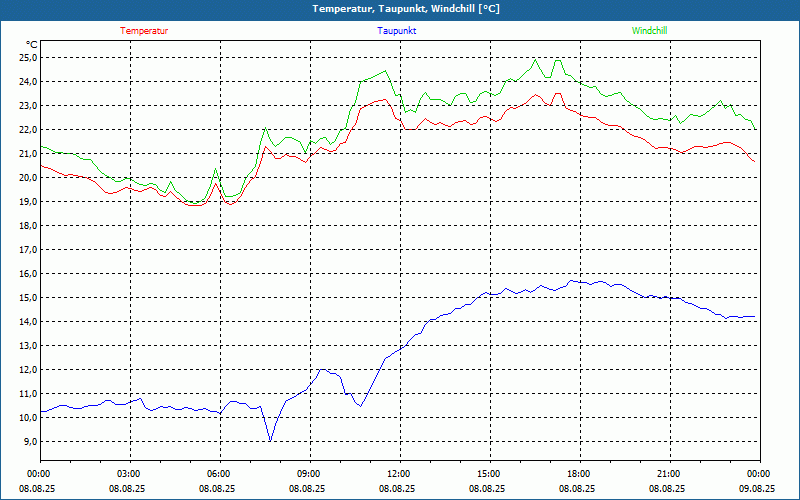Click the red Temperatur legend label

144,31
